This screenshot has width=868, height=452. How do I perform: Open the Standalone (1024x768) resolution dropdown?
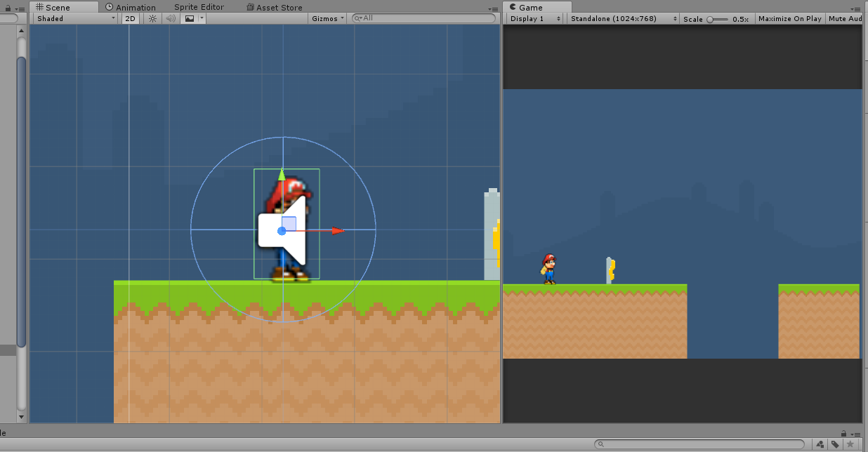pyautogui.click(x=624, y=19)
